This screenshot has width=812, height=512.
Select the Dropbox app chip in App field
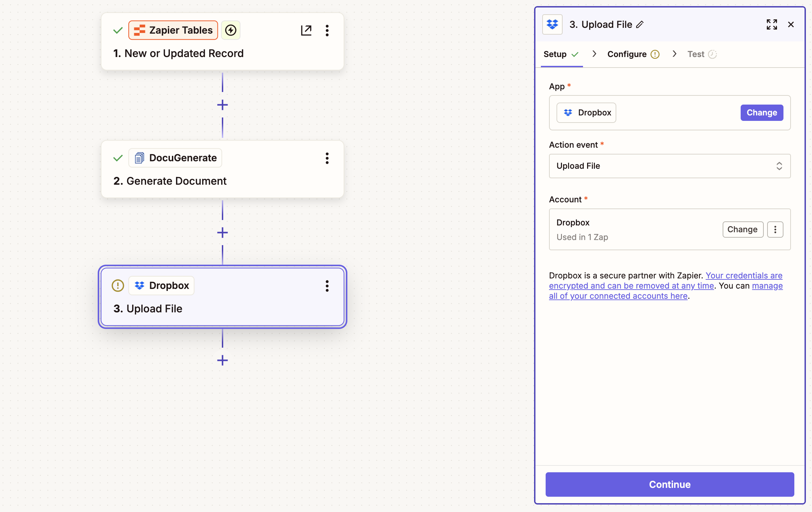(586, 113)
